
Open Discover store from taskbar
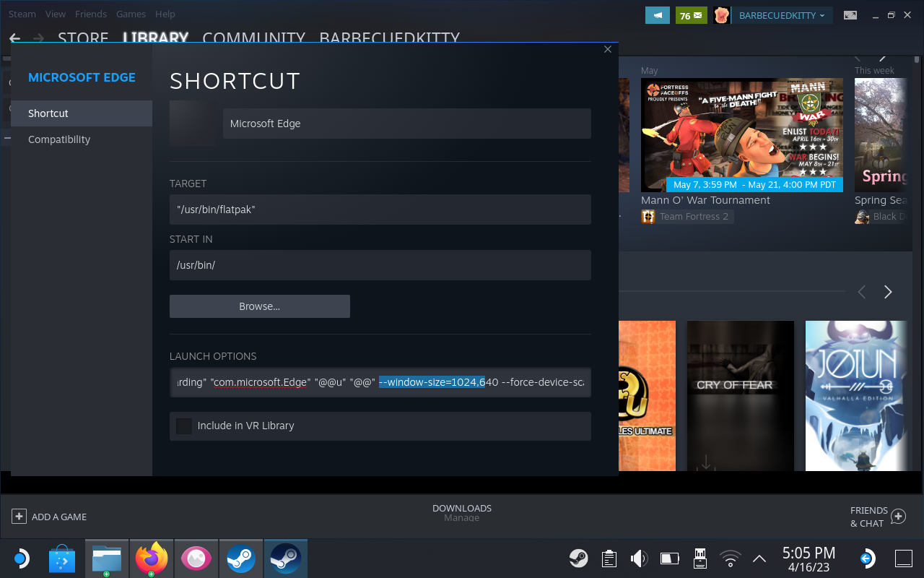[62, 558]
